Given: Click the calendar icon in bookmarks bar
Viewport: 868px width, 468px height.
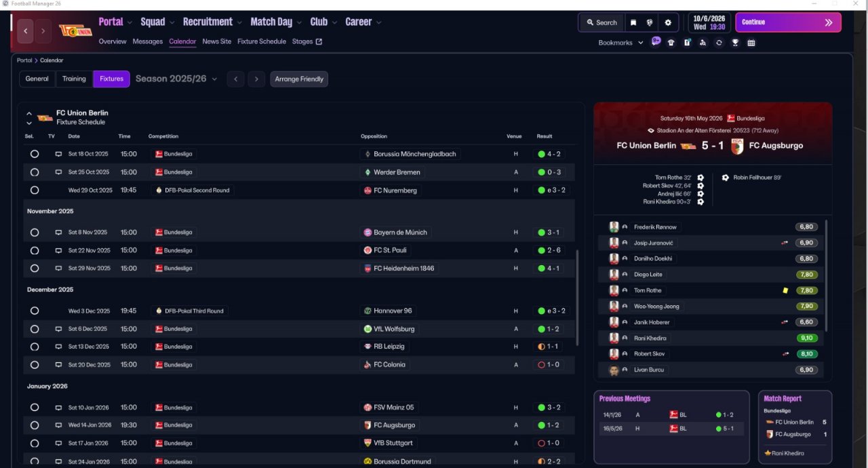Looking at the screenshot, I should tap(751, 43).
